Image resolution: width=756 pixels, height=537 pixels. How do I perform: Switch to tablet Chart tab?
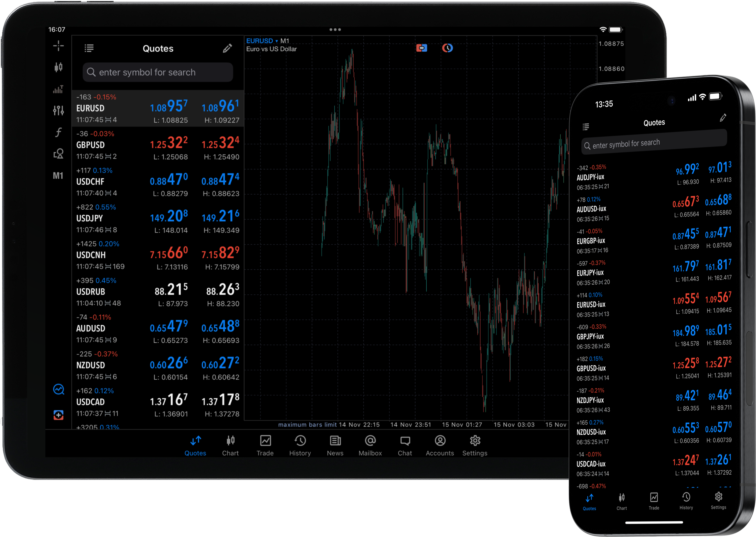click(x=231, y=446)
